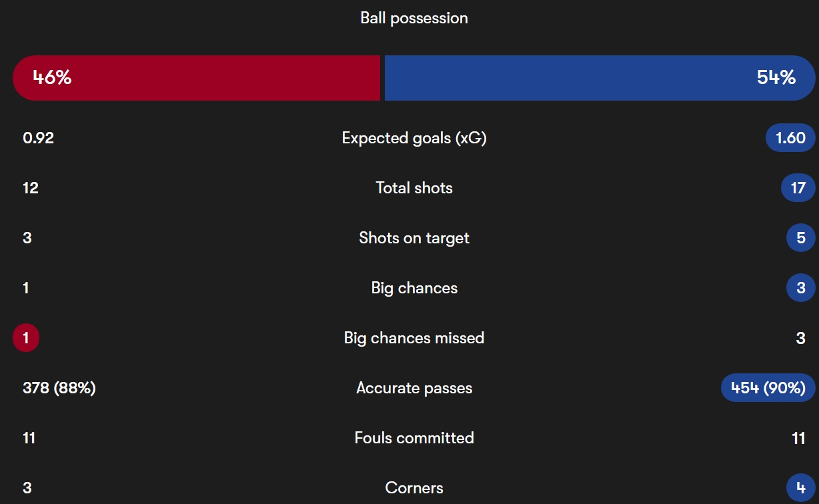Select the Total shots label

[414, 188]
